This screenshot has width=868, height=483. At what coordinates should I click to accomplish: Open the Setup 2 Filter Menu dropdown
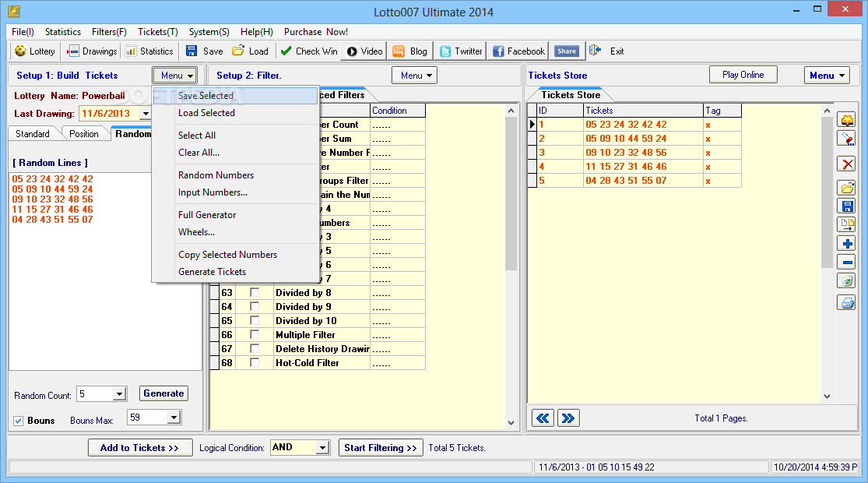pyautogui.click(x=415, y=76)
